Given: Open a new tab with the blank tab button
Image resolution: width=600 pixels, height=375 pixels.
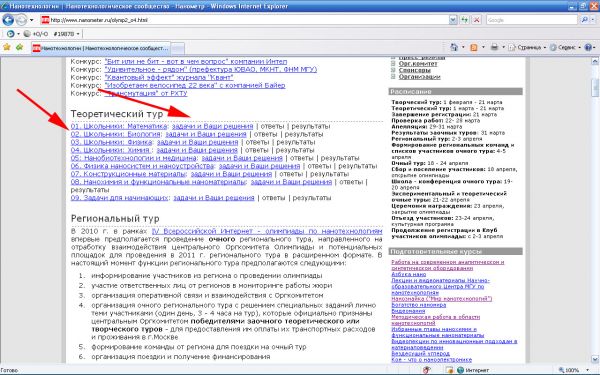Looking at the screenshot, I should click(x=177, y=49).
